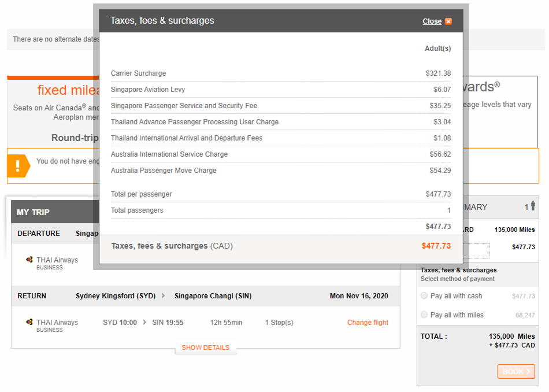
Task: Click the arrow between Sydney and Singapore Changi
Action: (x=163, y=295)
